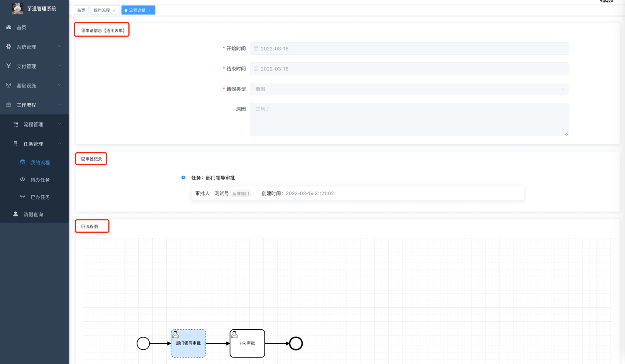
Task: Click the system management gear icon
Action: pos(9,47)
